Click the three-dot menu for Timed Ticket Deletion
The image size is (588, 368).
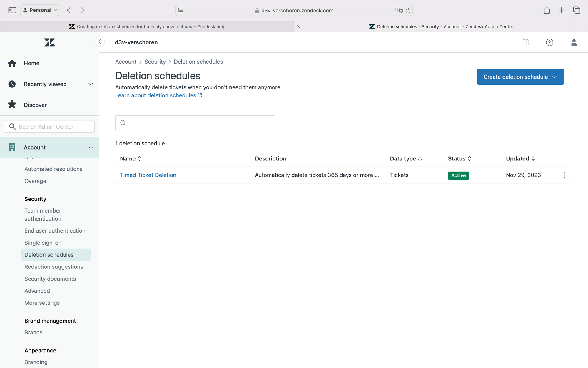(x=564, y=175)
